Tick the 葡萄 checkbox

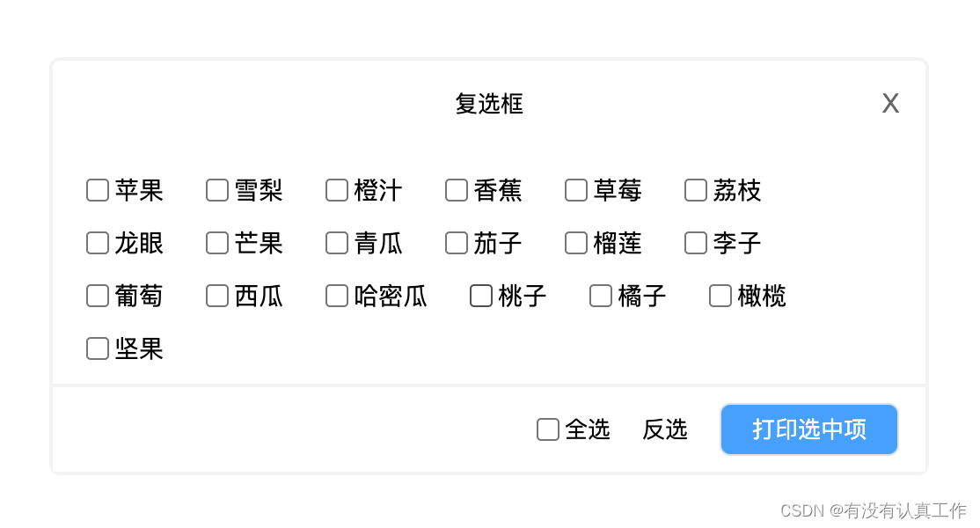pyautogui.click(x=97, y=296)
